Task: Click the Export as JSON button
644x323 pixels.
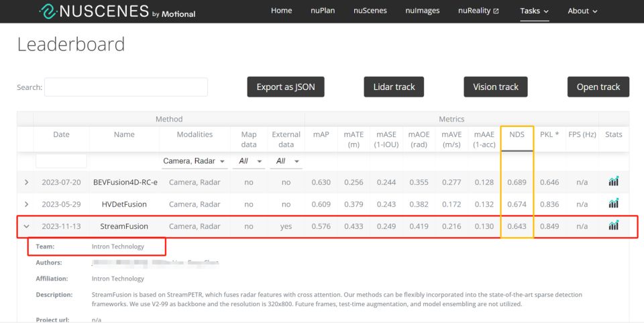Action: pyautogui.click(x=286, y=87)
